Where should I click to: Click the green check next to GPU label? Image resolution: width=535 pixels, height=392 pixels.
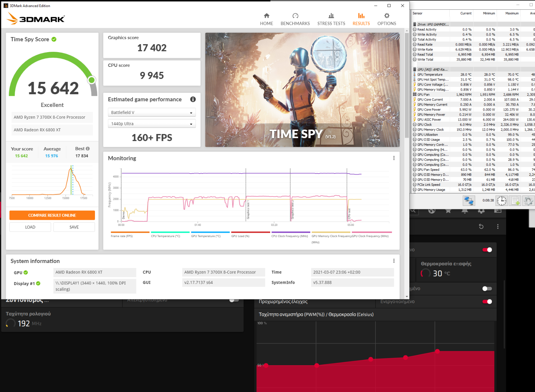(x=26, y=272)
